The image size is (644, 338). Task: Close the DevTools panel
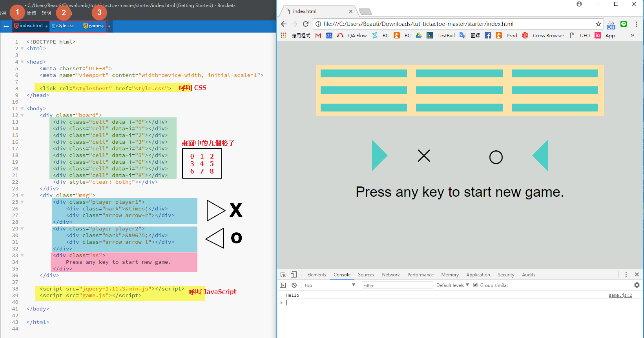click(x=637, y=275)
